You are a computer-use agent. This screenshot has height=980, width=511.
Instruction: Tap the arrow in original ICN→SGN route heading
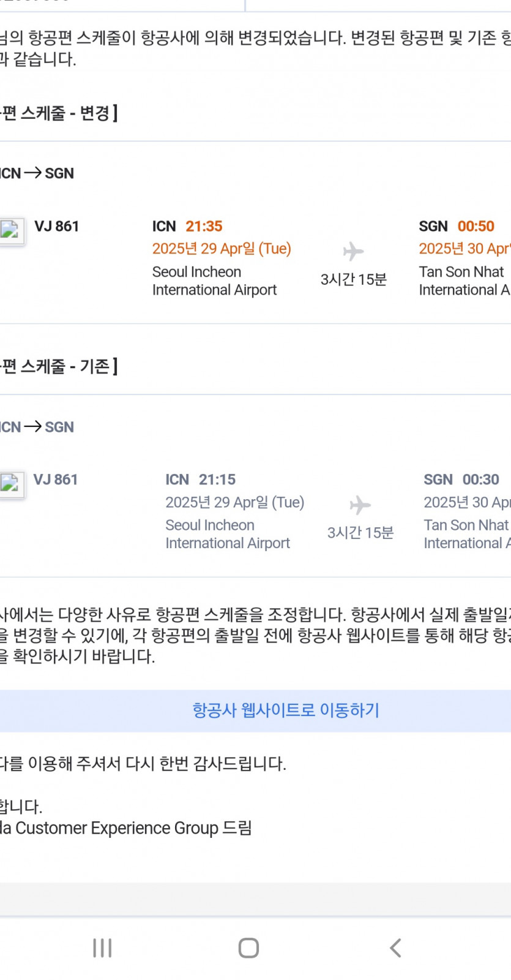pos(32,427)
